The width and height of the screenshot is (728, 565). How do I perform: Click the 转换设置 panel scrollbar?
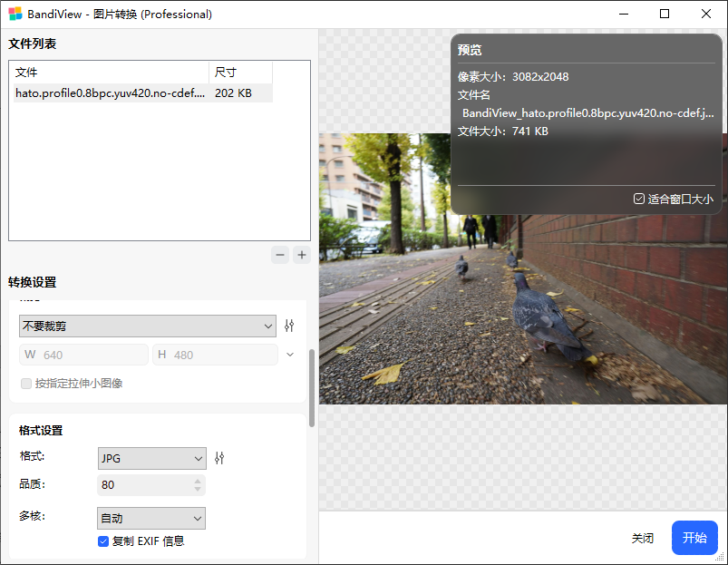[312, 387]
